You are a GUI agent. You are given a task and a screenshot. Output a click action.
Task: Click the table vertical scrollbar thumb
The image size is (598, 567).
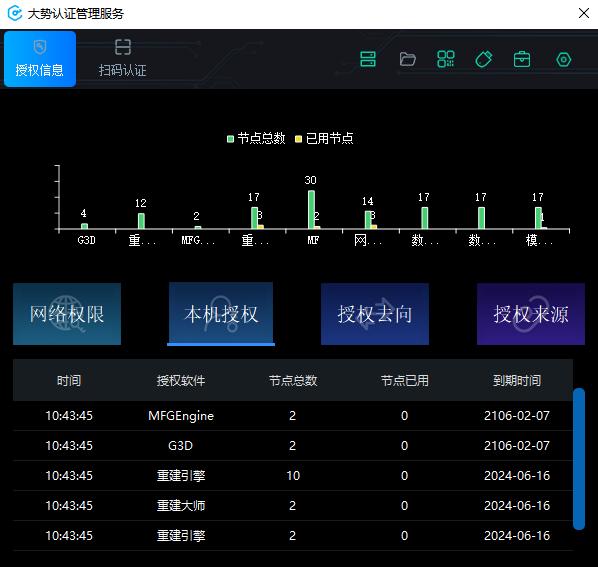pyautogui.click(x=579, y=459)
